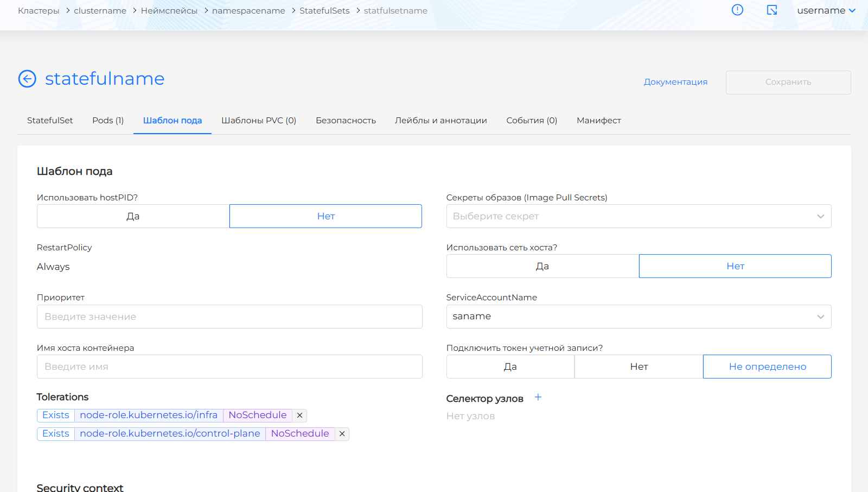The height and width of the screenshot is (492, 868).
Task: Click the Приоритет input field
Action: click(229, 317)
